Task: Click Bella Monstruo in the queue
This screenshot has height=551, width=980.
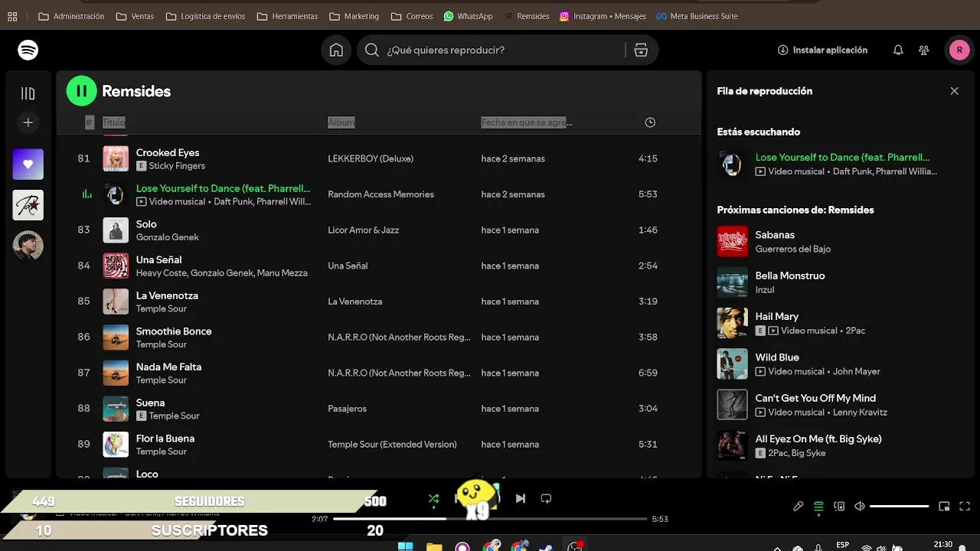Action: point(790,275)
